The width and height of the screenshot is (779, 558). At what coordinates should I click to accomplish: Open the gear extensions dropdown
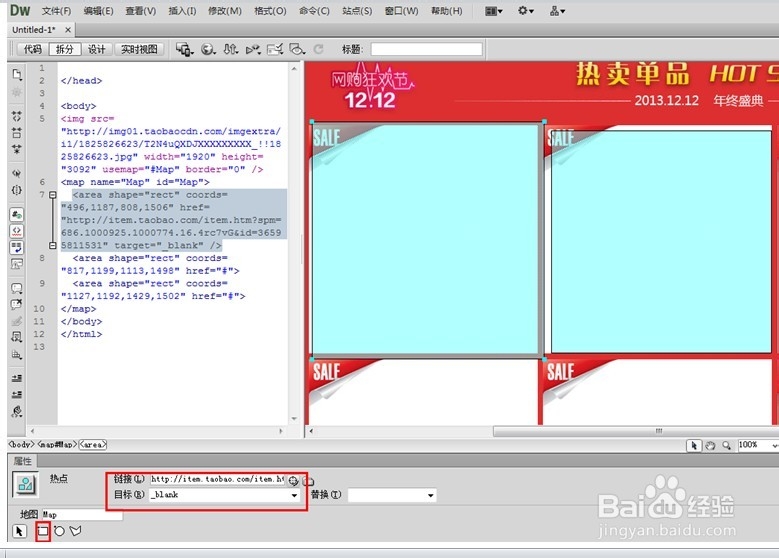click(526, 10)
